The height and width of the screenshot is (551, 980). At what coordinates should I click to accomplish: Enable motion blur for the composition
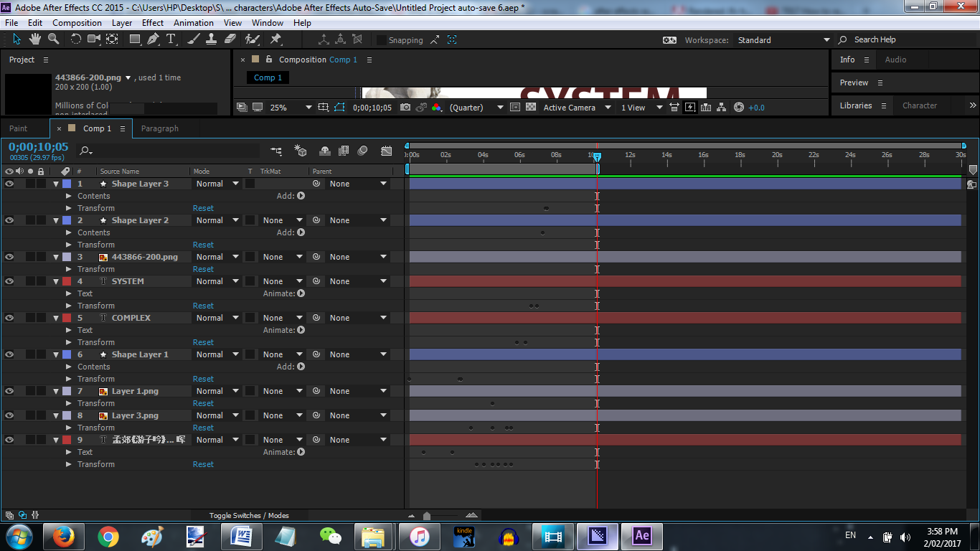click(325, 151)
